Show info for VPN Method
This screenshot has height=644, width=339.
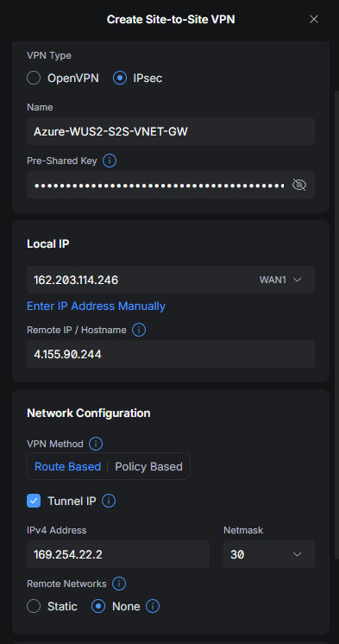(96, 444)
